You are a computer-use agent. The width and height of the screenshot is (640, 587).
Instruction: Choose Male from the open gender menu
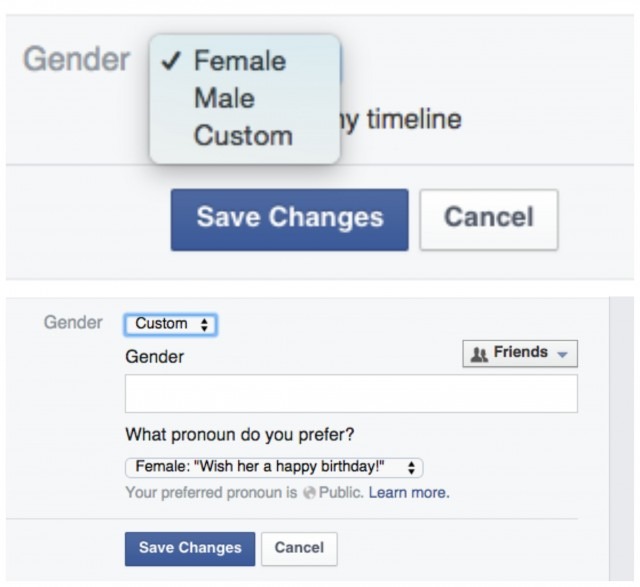pos(224,98)
